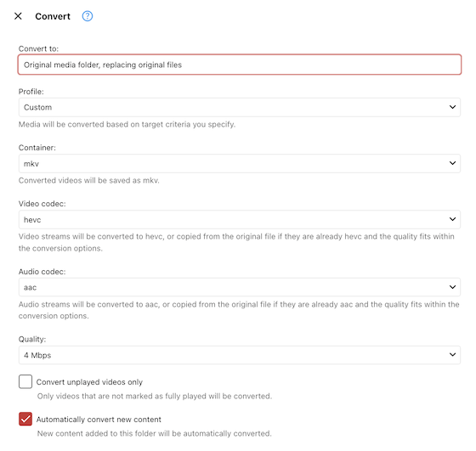Screen dimensions: 476x451
Task: Click the Container dropdown chevron arrow
Action: click(452, 163)
